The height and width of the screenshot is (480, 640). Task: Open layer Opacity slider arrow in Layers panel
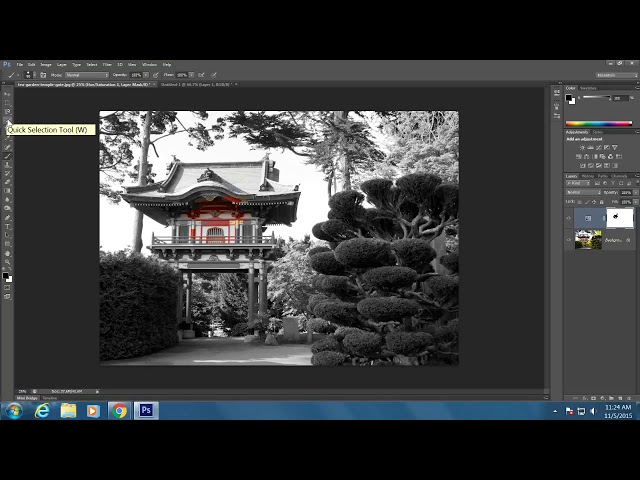click(x=636, y=192)
